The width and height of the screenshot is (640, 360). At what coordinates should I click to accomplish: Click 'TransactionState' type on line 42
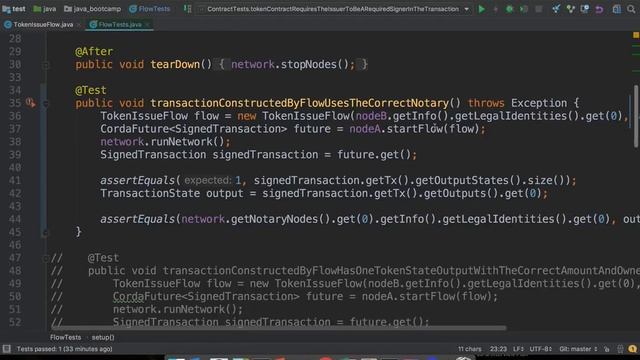point(150,193)
